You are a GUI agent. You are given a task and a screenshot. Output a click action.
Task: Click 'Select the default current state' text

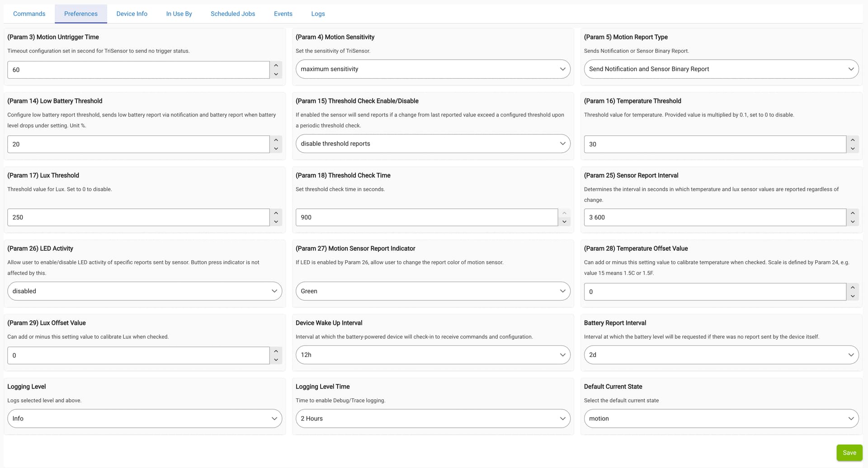(621, 401)
